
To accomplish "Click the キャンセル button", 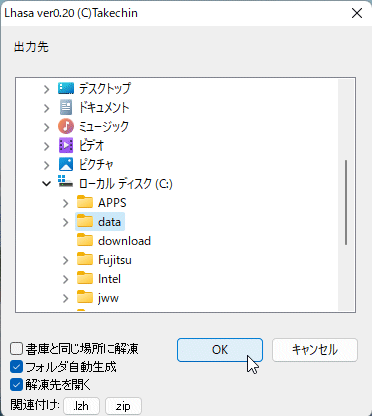I will (315, 350).
